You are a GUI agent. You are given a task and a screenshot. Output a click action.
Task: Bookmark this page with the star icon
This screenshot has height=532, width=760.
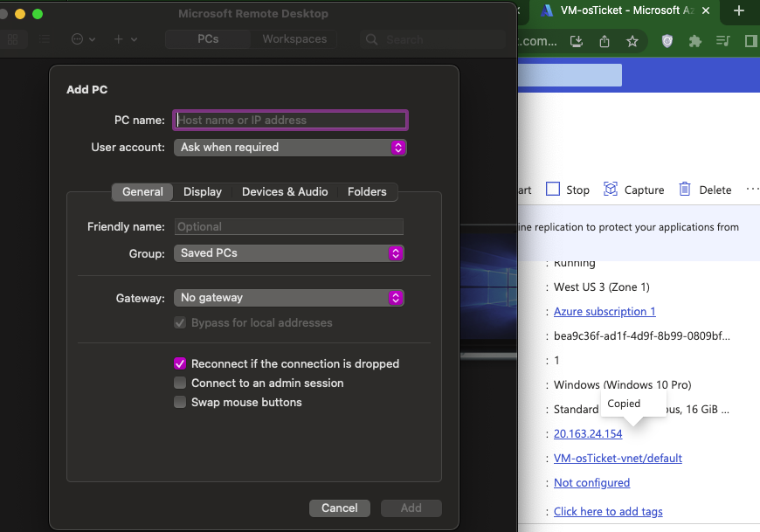(x=632, y=41)
